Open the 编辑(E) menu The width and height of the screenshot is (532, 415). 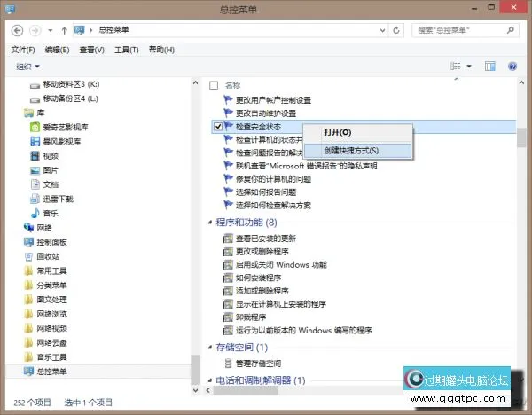click(57, 50)
